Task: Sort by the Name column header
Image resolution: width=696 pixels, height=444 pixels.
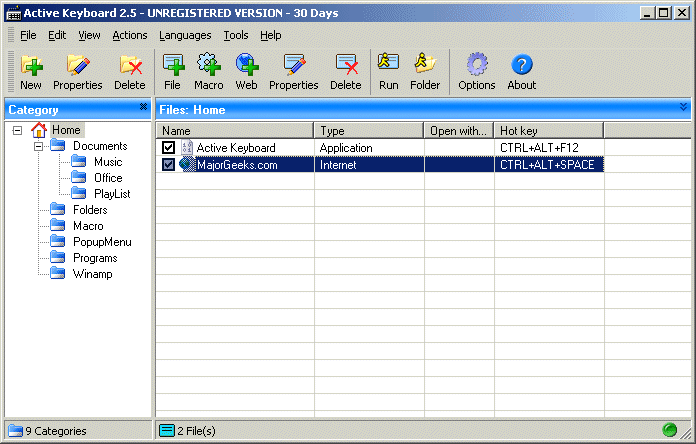Action: (x=235, y=131)
